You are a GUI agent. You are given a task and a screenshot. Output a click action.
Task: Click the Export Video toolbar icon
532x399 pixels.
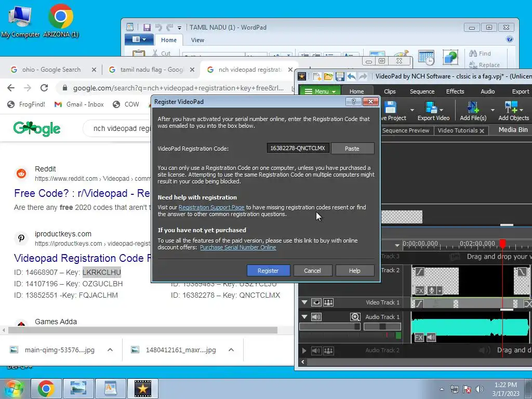coord(431,108)
